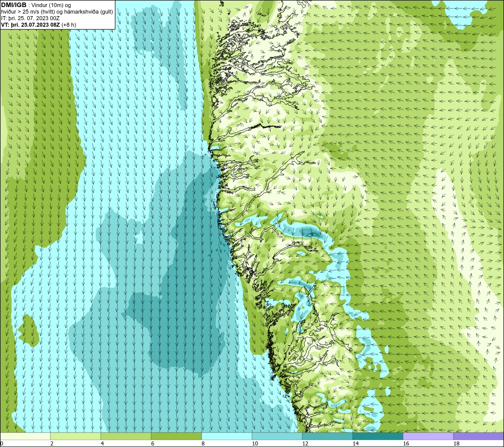Pick the 12–14 m/s medium teal legend swatch

click(x=328, y=436)
